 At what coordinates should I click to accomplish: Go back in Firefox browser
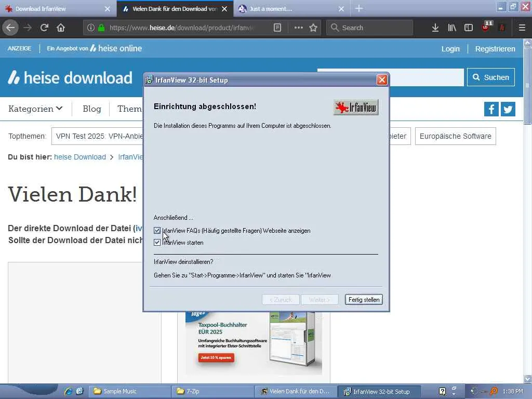click(10, 28)
